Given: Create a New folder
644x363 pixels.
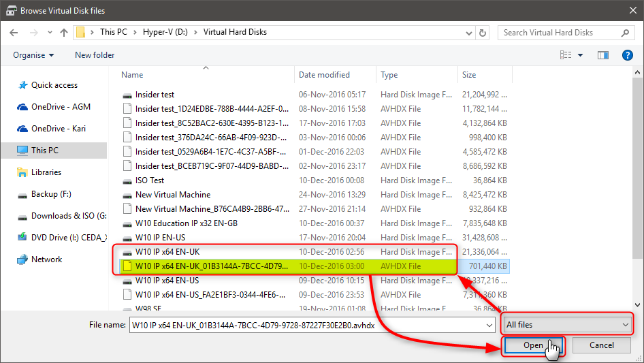Looking at the screenshot, I should (x=95, y=55).
